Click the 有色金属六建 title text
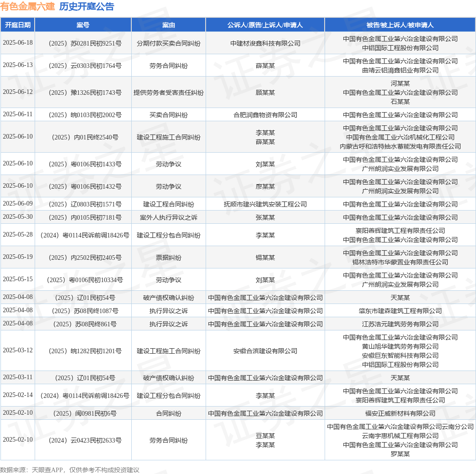Viewport: 476px width, 474px height. (x=27, y=6)
